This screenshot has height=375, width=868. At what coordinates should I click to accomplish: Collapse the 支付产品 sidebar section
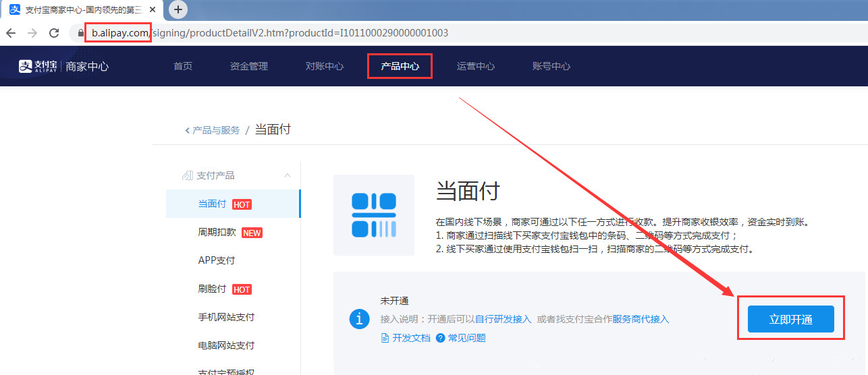point(288,175)
